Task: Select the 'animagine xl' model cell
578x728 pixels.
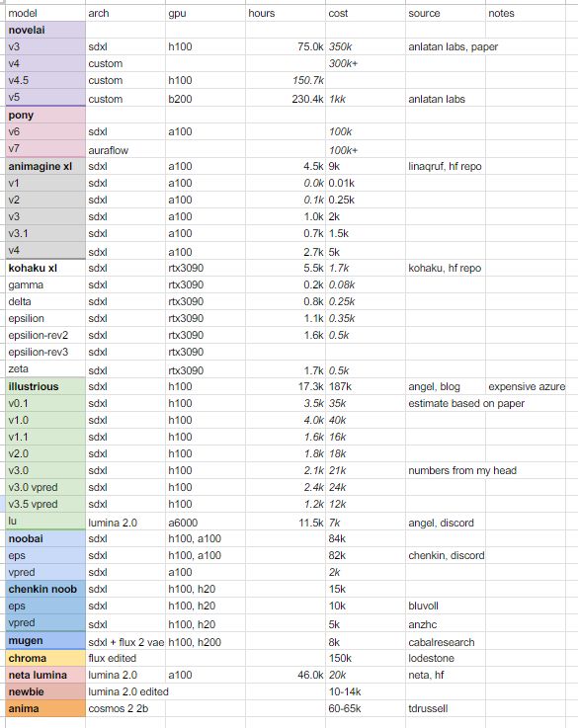Action: point(45,166)
